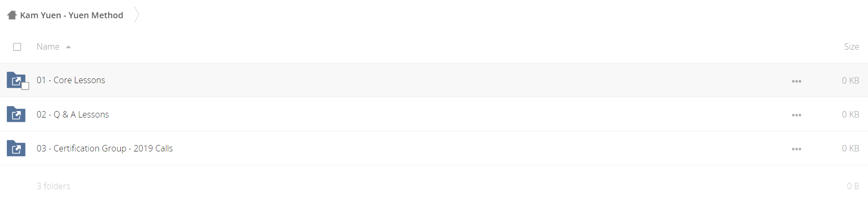Click the 0 KB size of Q & A Lessons

point(850,115)
